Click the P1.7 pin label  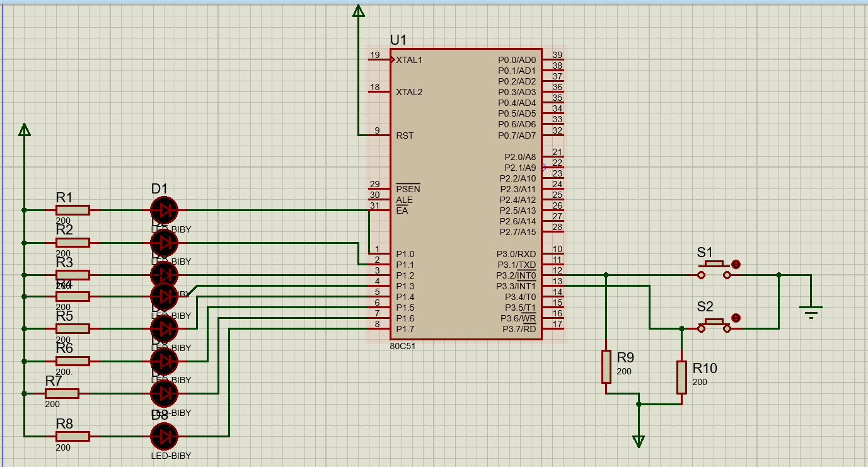click(405, 329)
